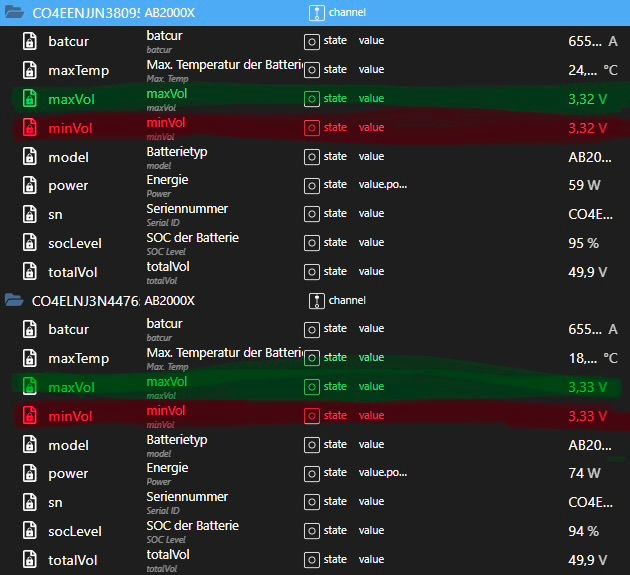This screenshot has width=630, height=575.
Task: Select red minVol file icon showing 3,33 V
Action: click(30, 416)
